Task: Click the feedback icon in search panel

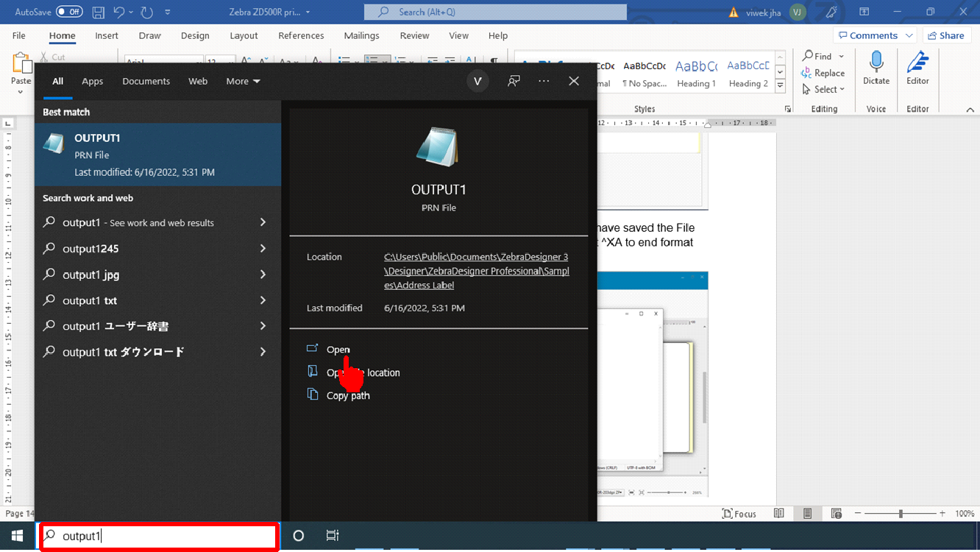Action: point(514,81)
